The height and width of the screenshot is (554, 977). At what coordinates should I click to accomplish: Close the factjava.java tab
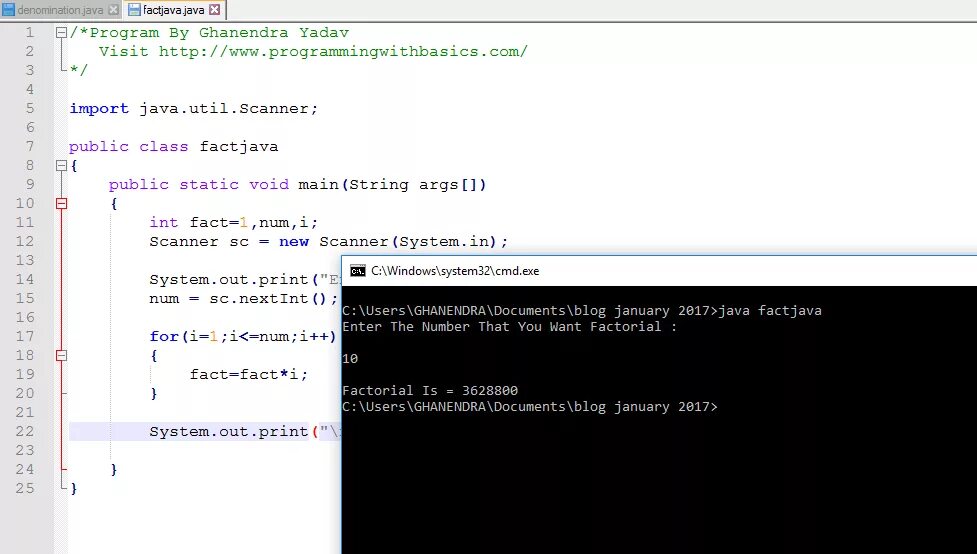[x=214, y=10]
